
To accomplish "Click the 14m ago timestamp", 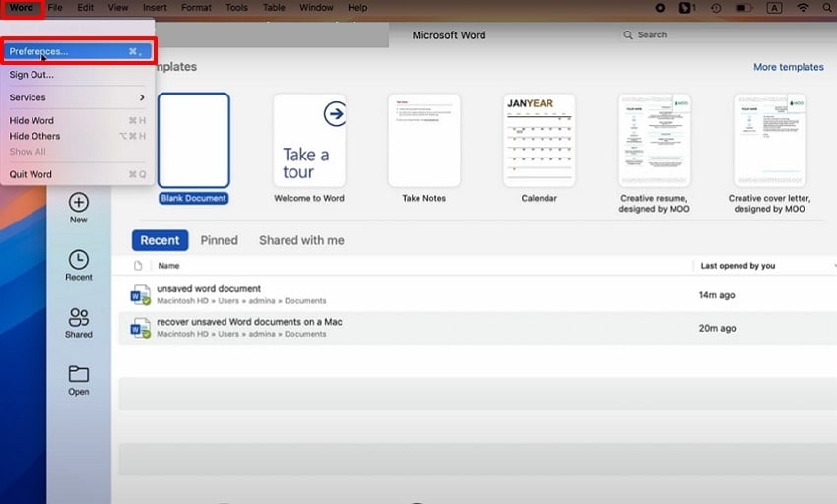I will [717, 295].
